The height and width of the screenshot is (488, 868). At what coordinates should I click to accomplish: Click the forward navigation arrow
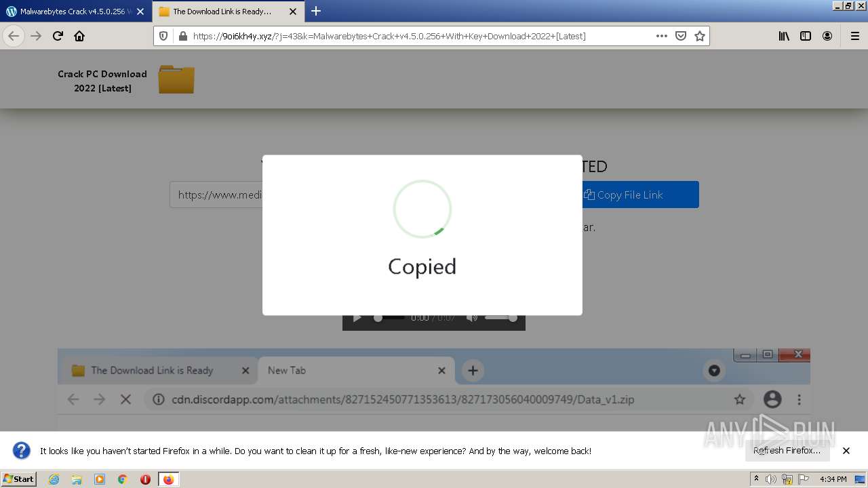pyautogui.click(x=36, y=36)
